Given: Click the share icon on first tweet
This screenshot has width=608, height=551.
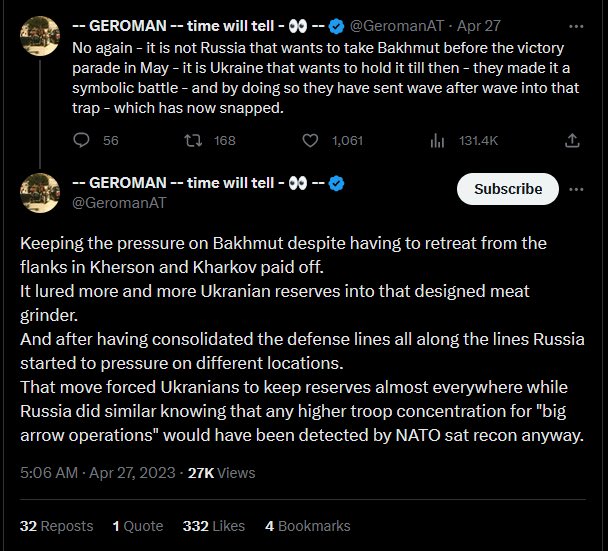Looking at the screenshot, I should pos(572,140).
